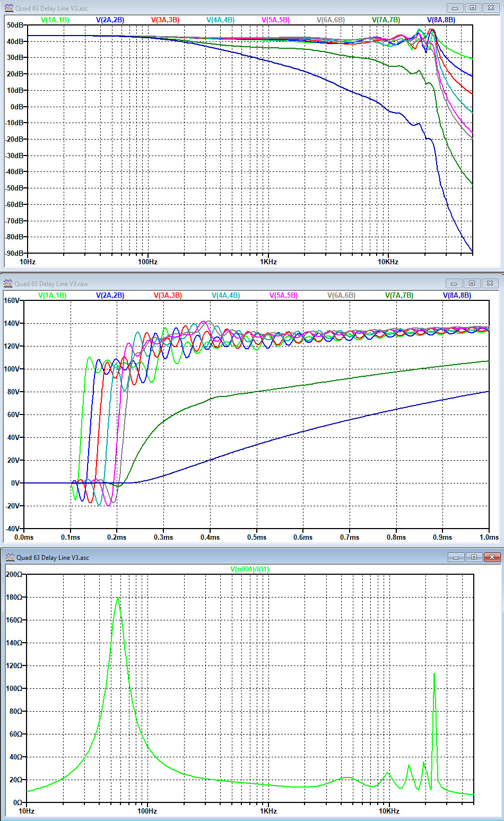This screenshot has height=821, width=504.
Task: Pick V(1A,1B) label in the .raw transient plot
Action: click(53, 295)
